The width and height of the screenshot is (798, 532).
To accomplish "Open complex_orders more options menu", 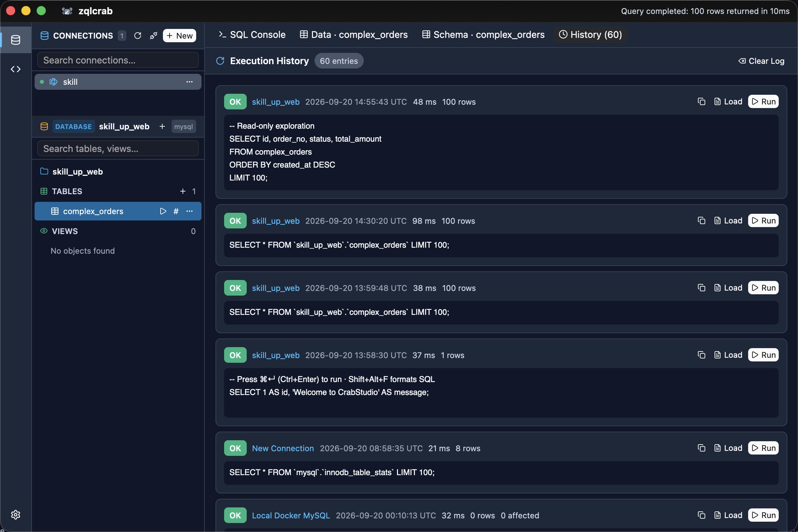I will point(189,211).
